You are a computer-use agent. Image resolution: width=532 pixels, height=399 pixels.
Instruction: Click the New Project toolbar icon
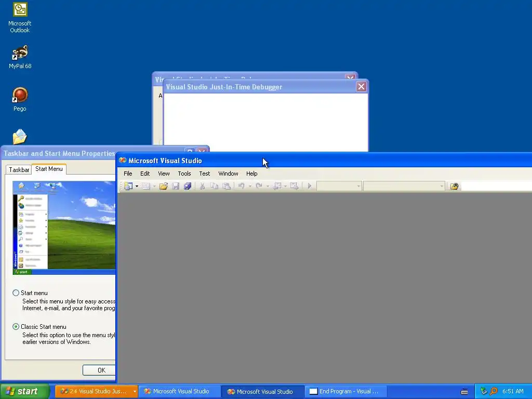click(x=128, y=186)
